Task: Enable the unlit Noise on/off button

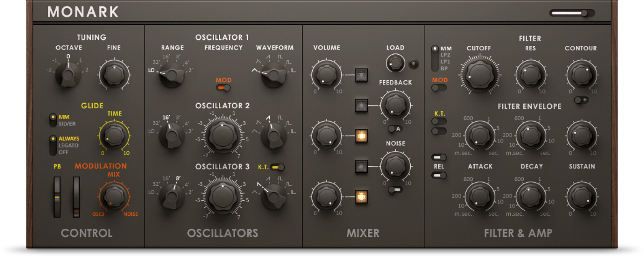Action: 361,166
